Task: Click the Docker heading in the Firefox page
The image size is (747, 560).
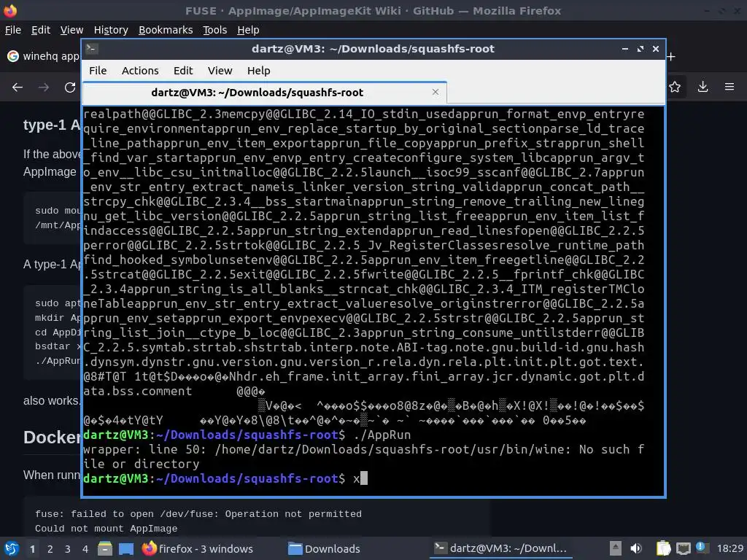Action: [52, 437]
